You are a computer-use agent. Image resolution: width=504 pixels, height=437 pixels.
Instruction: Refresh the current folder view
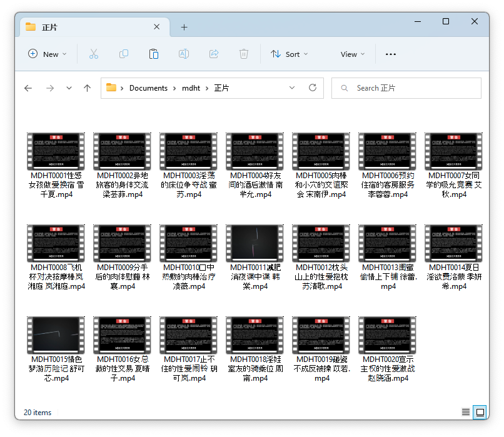(313, 88)
